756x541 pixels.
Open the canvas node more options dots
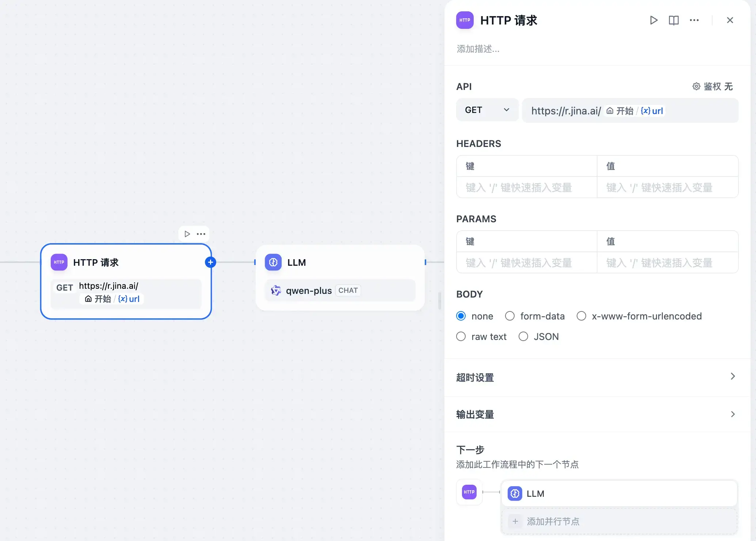point(201,234)
